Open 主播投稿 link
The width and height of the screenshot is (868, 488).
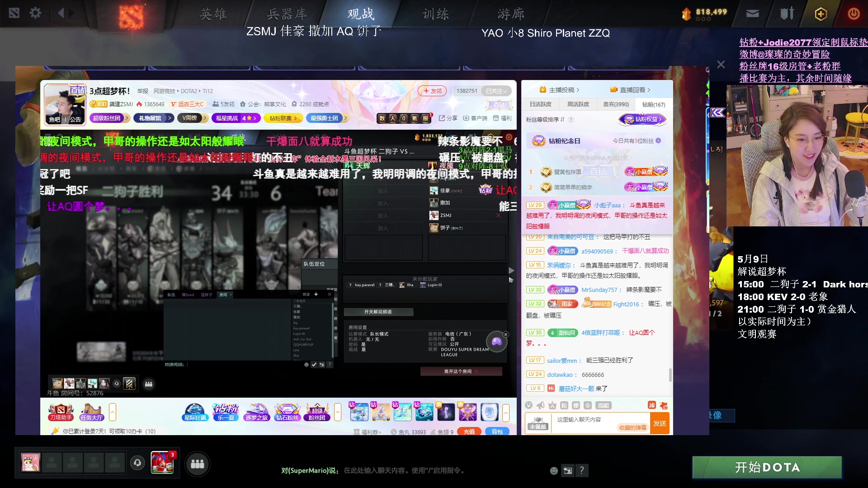tap(560, 90)
